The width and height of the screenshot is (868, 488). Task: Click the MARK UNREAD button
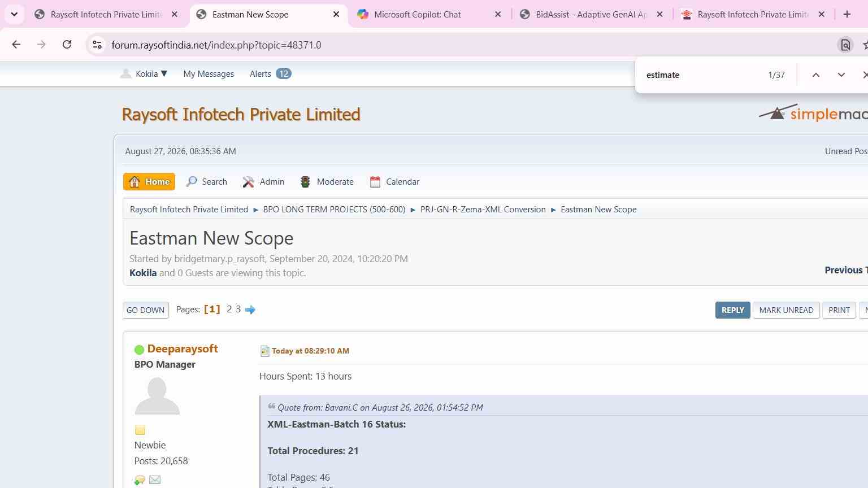(786, 310)
